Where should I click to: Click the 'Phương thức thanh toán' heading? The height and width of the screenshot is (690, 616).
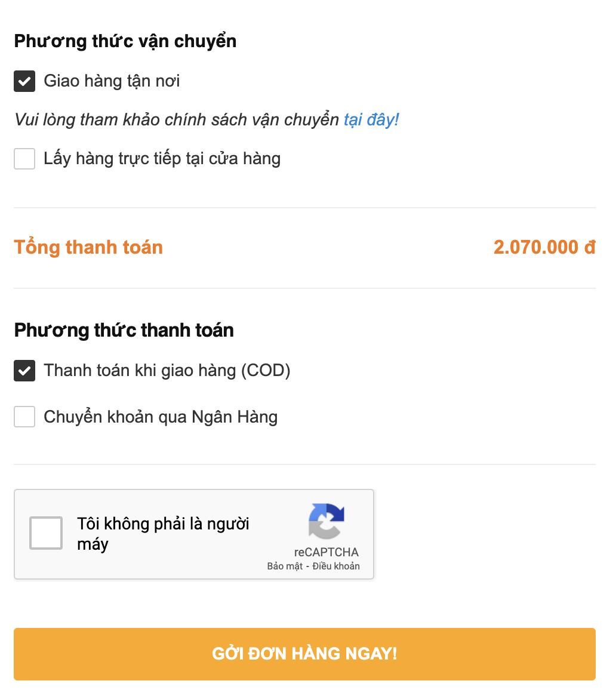pyautogui.click(x=124, y=331)
